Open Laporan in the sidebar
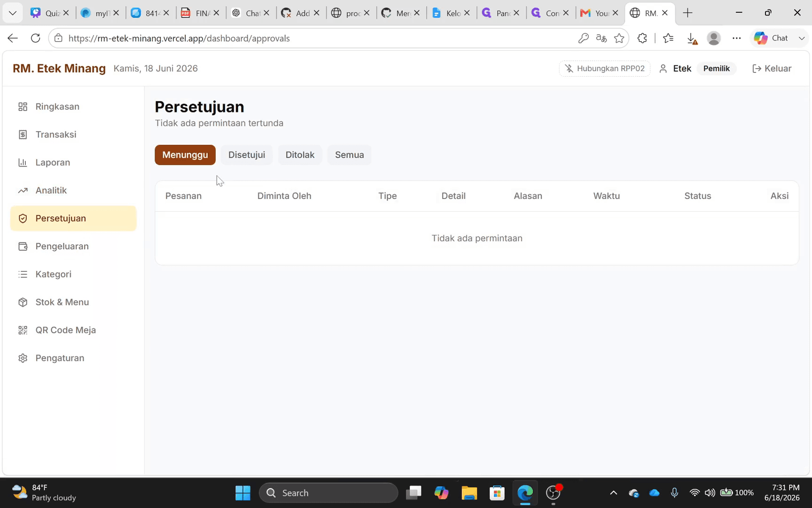 (73, 162)
